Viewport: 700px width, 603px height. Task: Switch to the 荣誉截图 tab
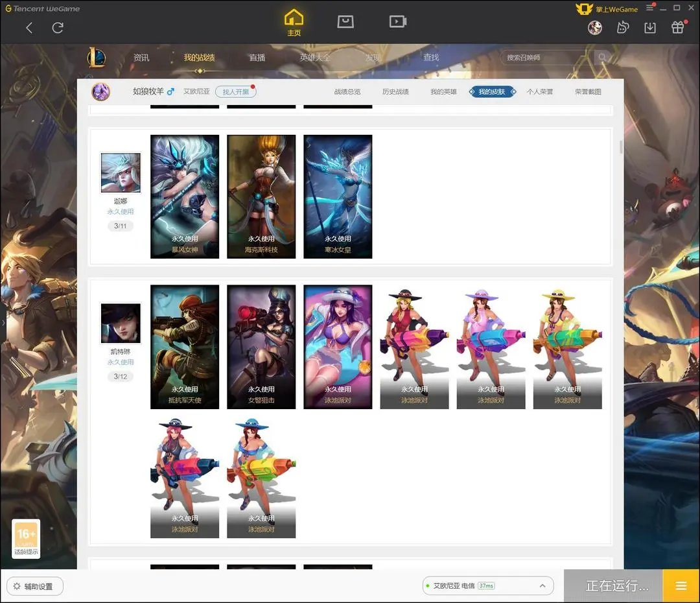click(588, 91)
